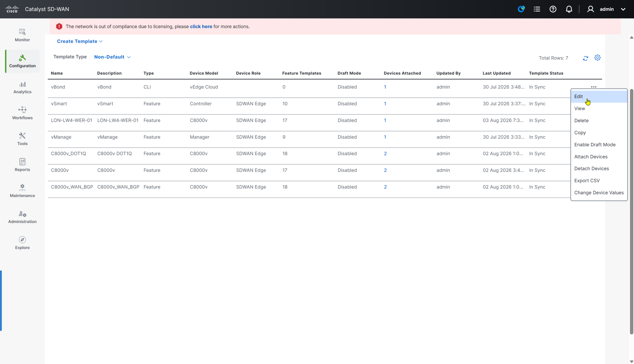
Task: Open the Maintenance icon in sidebar
Action: coord(22,187)
